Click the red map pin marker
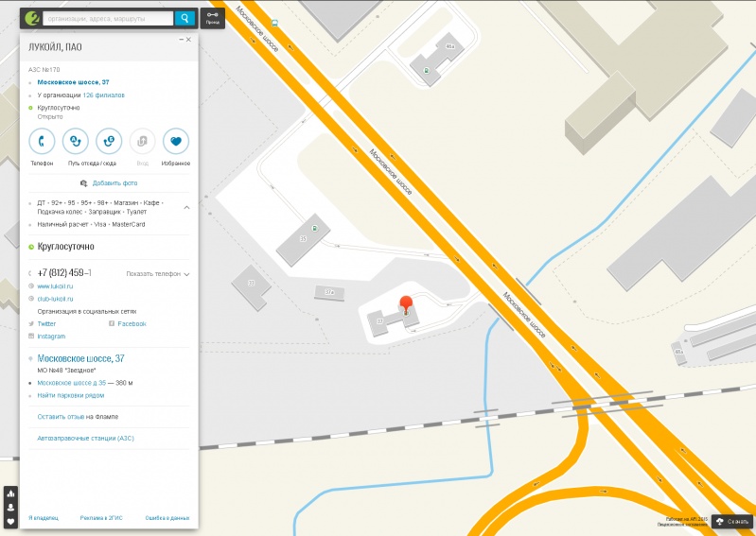Viewport: 756px width, 536px height. click(x=407, y=304)
